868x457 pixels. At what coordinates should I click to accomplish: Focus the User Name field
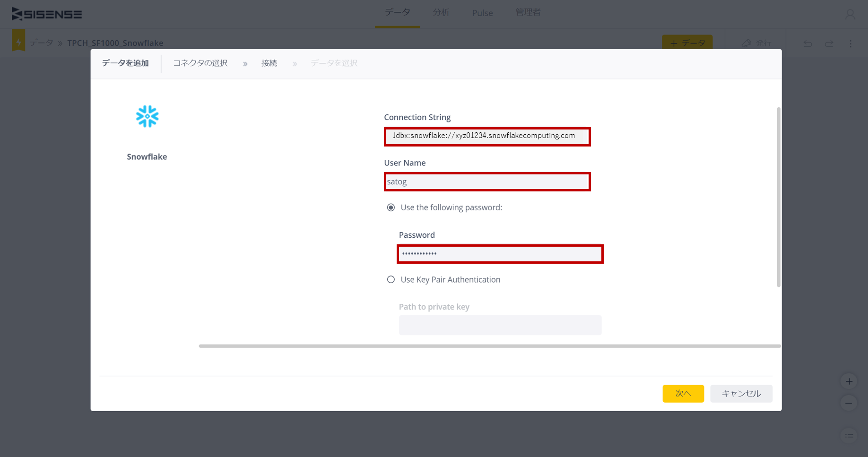coord(487,182)
